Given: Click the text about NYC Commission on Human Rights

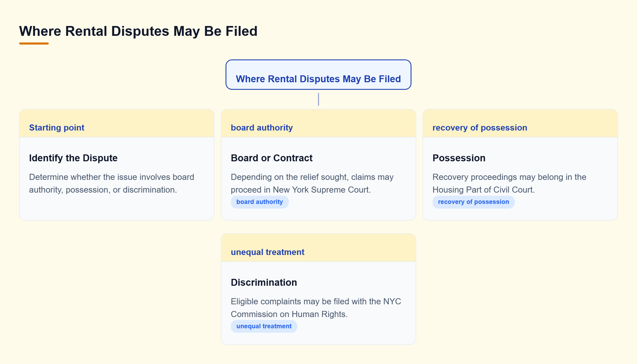Looking at the screenshot, I should point(316,308).
